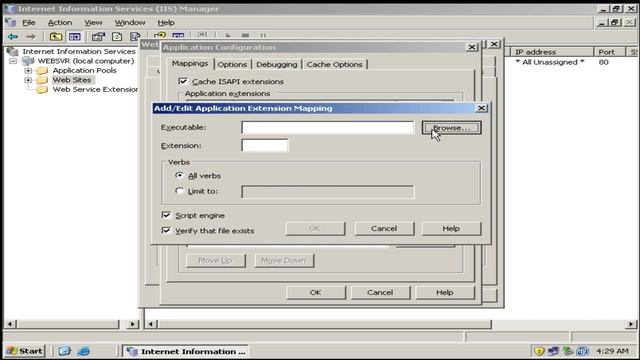Click the security shield tray icon
Screen dimensions: 640x360
pos(539,351)
